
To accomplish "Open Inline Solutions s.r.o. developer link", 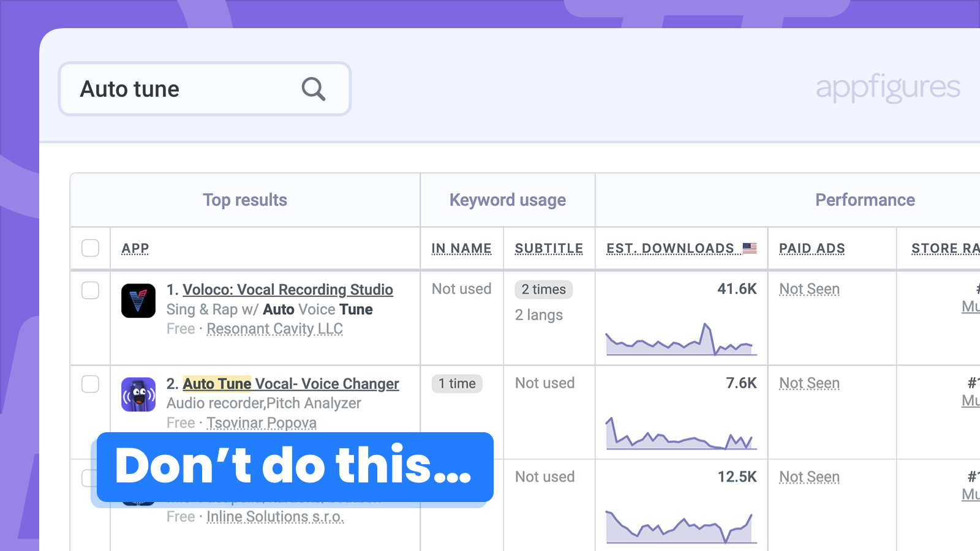I will tap(275, 517).
